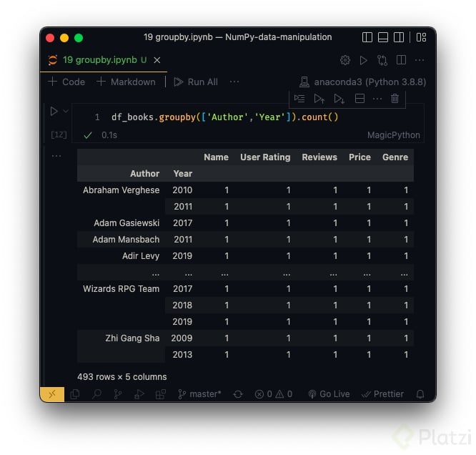
Task: Select the 19 groupby.ipynb tab
Action: tap(104, 60)
